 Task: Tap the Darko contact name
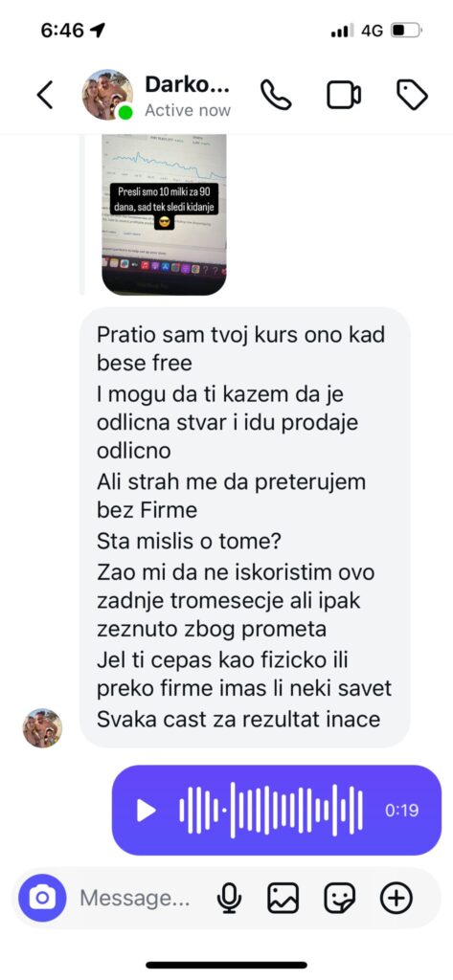click(x=187, y=84)
